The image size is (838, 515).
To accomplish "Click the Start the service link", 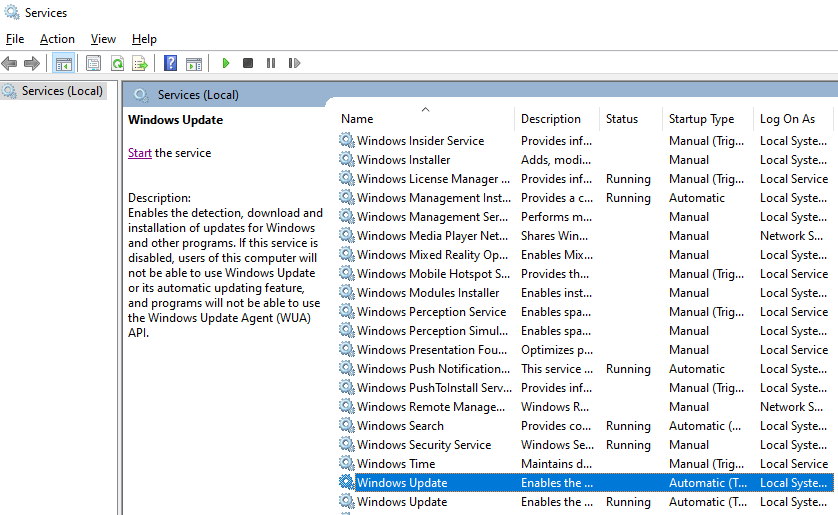I will (139, 153).
